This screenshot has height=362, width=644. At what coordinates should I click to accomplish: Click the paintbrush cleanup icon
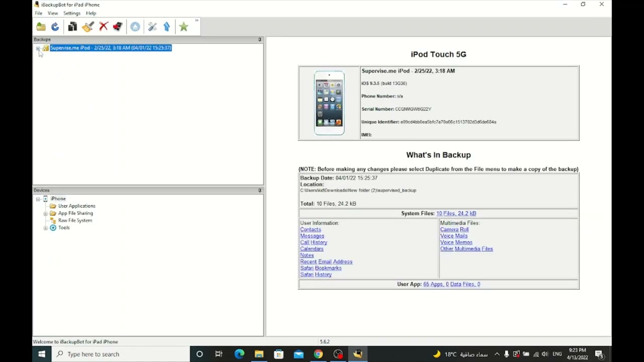point(88,27)
